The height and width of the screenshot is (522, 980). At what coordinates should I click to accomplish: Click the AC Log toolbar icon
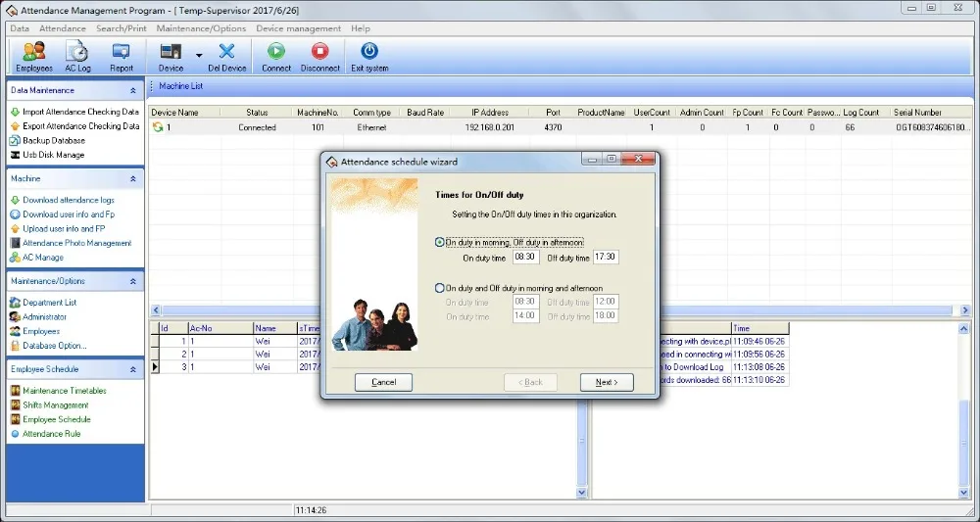77,56
